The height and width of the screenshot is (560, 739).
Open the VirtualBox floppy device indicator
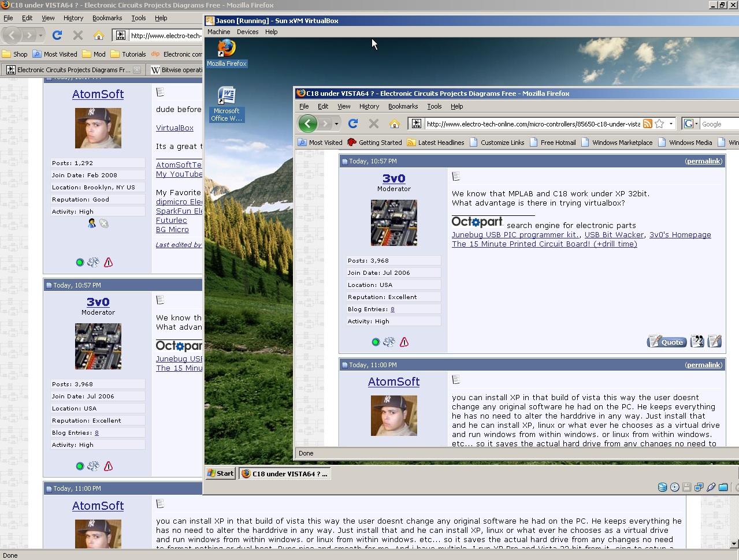tap(687, 487)
